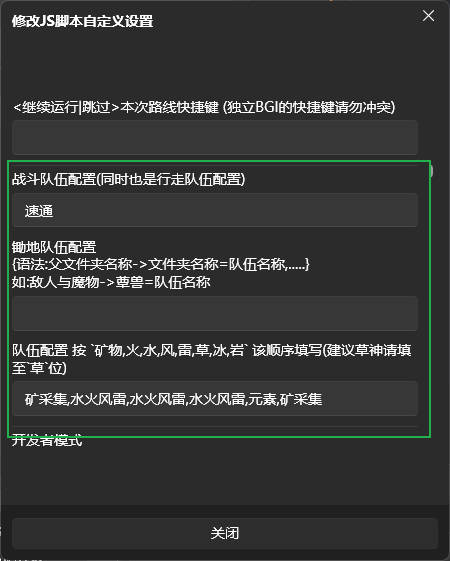Image resolution: width=450 pixels, height=561 pixels.
Task: Click the {语法:父文件夹名称->文件夹名称=队伍名称} hint line
Action: point(161,264)
